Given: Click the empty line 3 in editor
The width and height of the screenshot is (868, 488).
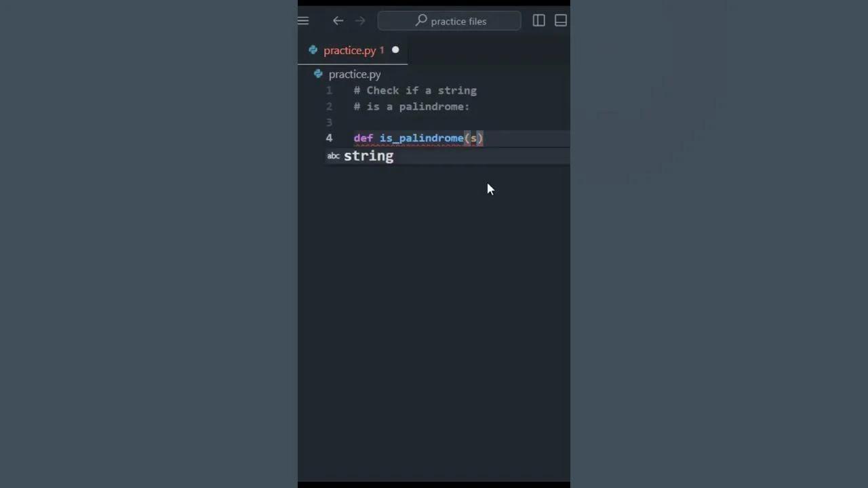Looking at the screenshot, I should coord(461,123).
